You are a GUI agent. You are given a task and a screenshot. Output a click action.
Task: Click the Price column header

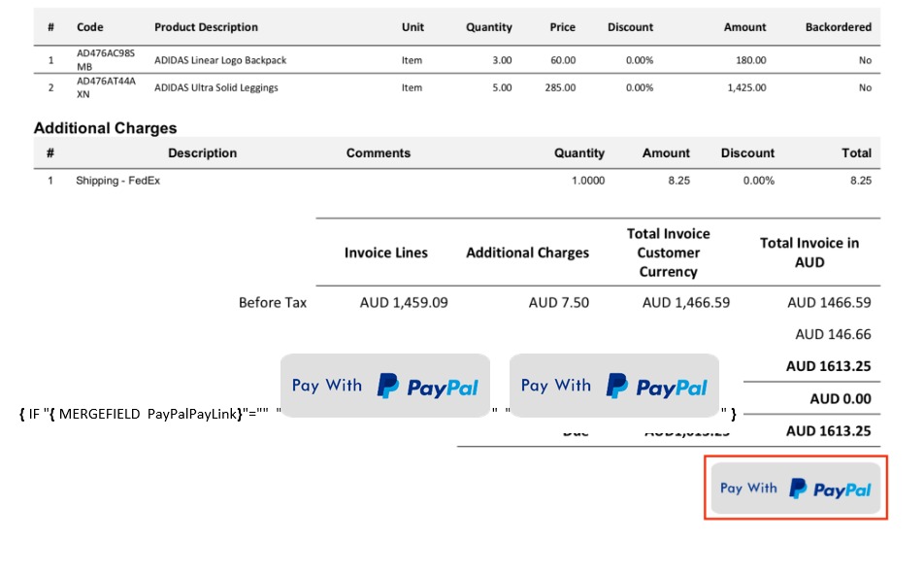(x=562, y=27)
